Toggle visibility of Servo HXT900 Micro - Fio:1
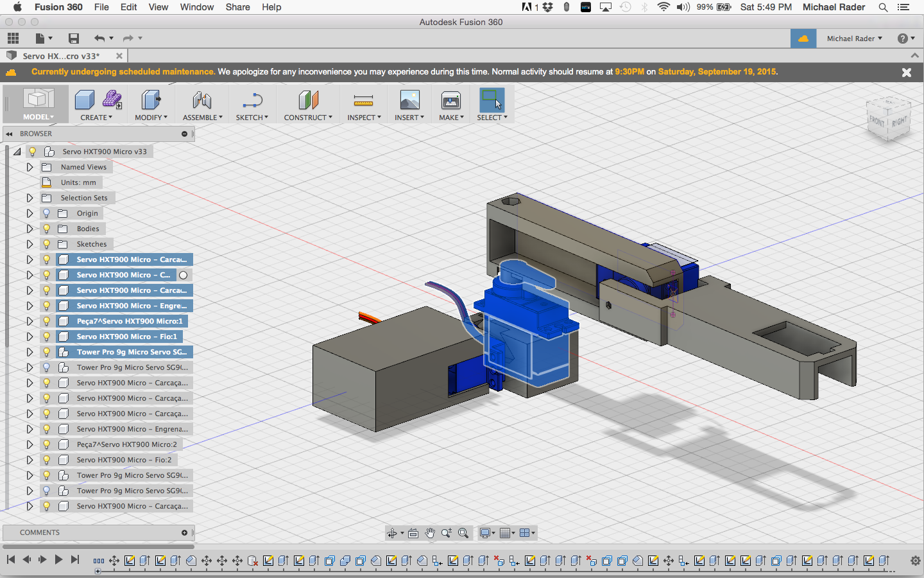The width and height of the screenshot is (924, 578). coord(46,337)
